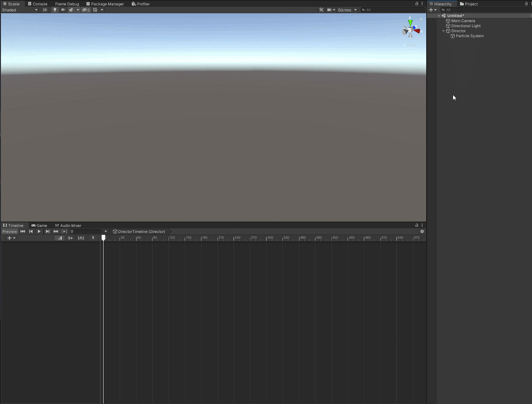
Task: Click the hidden objects visibility icon
Action: (x=86, y=10)
